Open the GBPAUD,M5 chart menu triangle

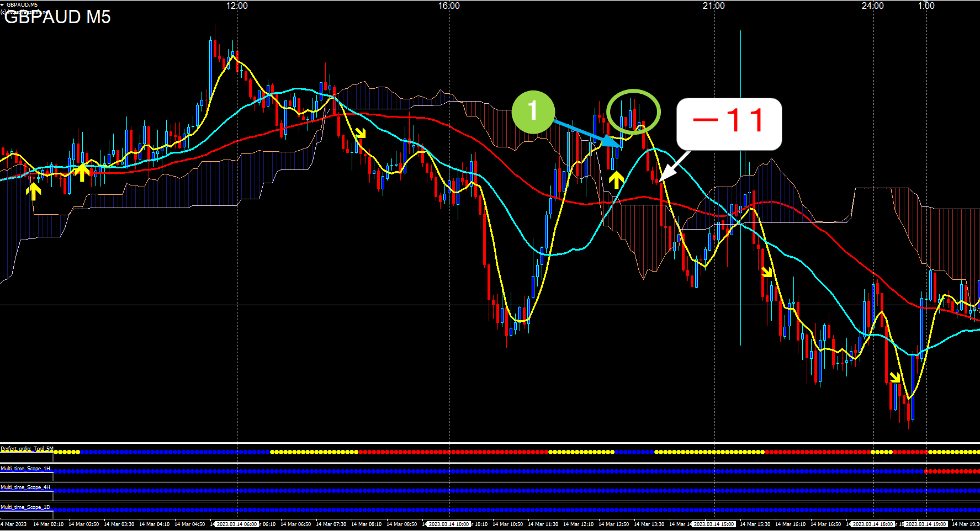[x=3, y=4]
